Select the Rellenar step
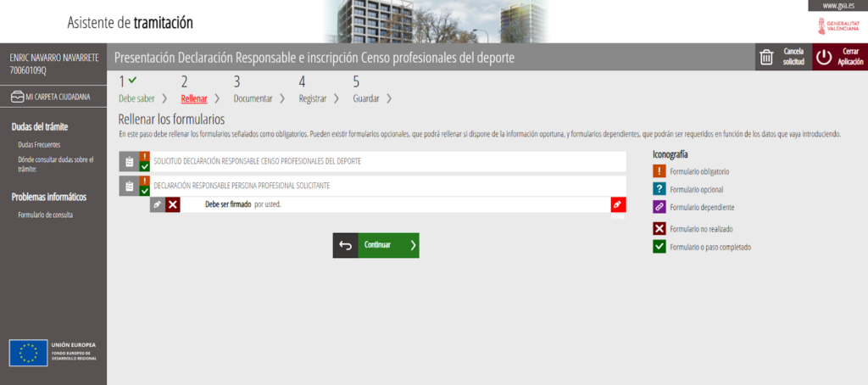Viewport: 868px width, 385px height. click(194, 98)
